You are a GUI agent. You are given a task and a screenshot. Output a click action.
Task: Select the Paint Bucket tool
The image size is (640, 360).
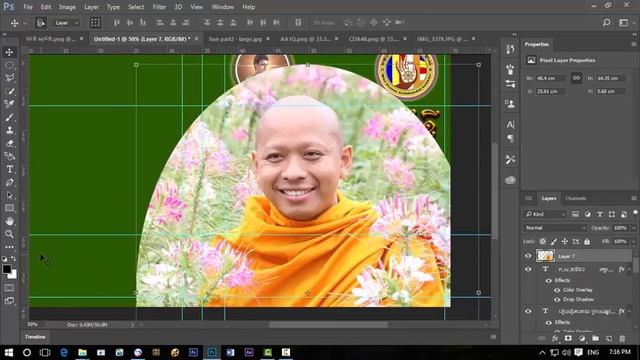(9, 156)
